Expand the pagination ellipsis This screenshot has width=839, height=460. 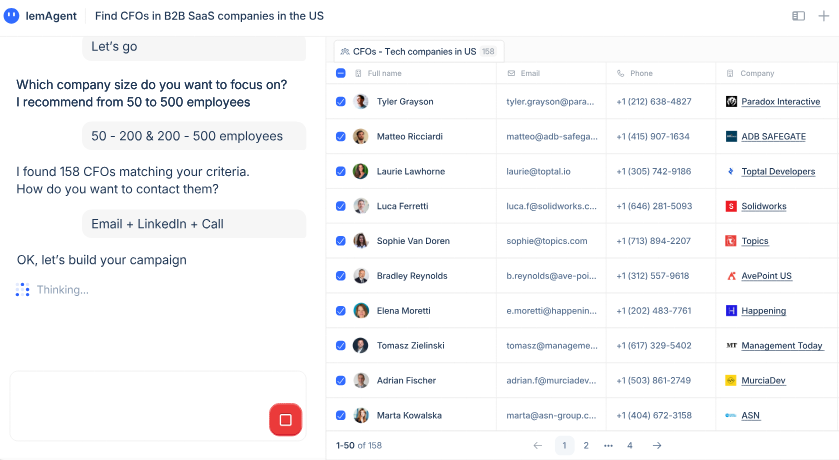point(608,446)
